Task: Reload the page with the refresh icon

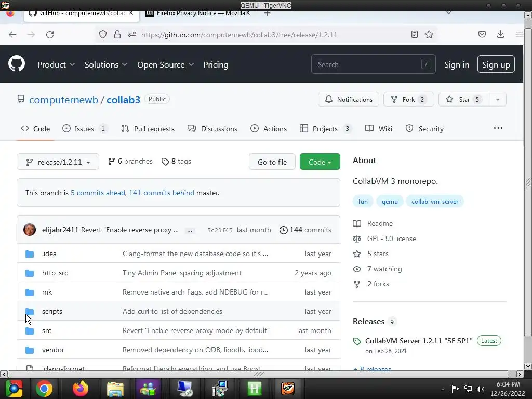Action: click(x=50, y=35)
